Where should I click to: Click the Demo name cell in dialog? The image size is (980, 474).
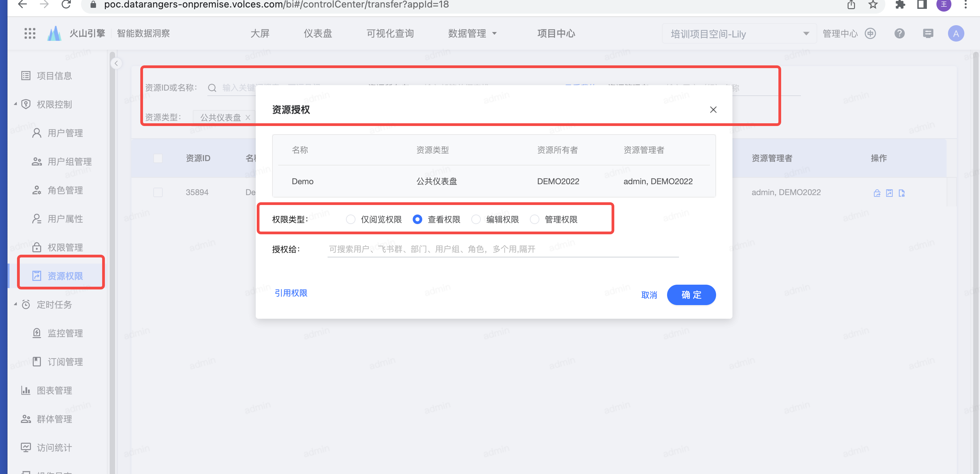302,181
